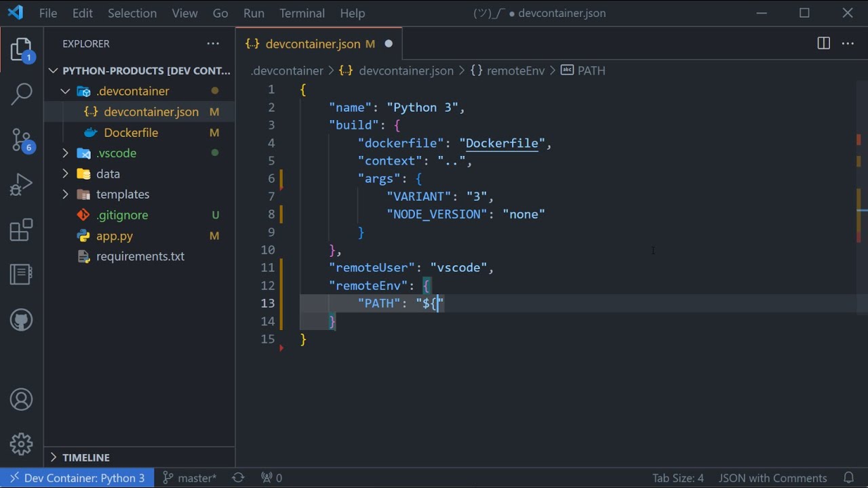The height and width of the screenshot is (488, 868).
Task: Click the "Python 3" value on line 2
Action: 425,107
